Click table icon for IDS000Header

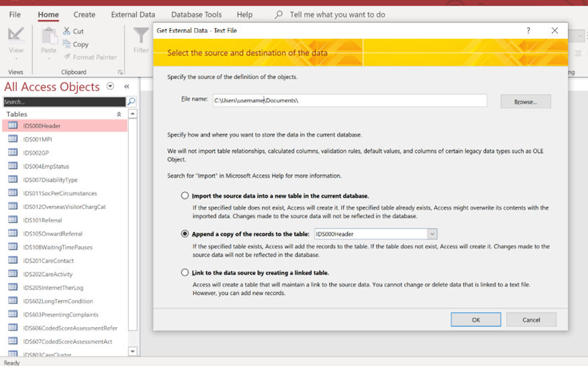coord(13,125)
